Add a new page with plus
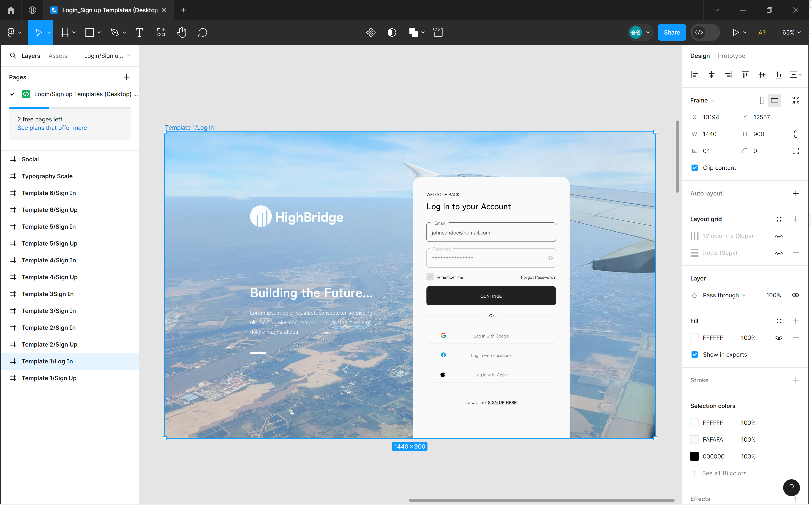 (126, 77)
